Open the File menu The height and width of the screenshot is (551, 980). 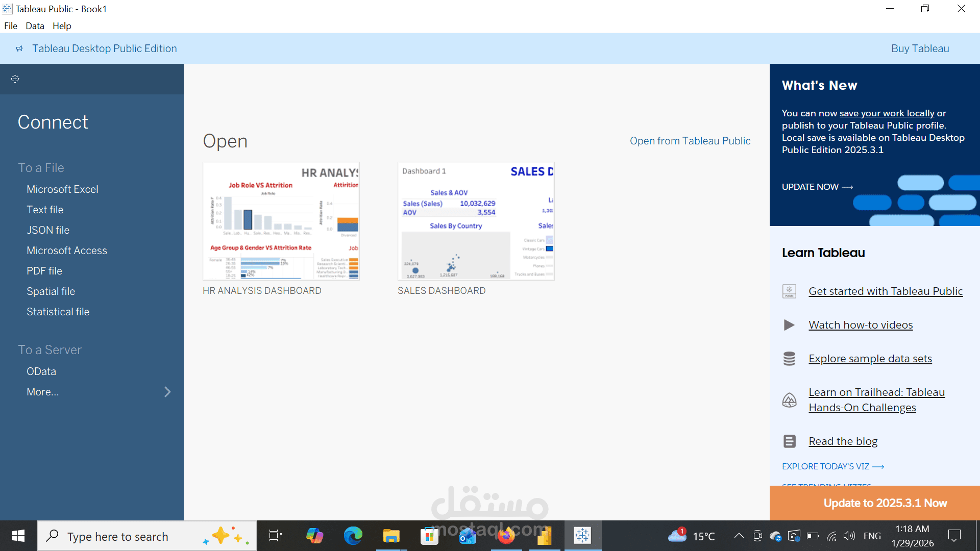pos(10,26)
